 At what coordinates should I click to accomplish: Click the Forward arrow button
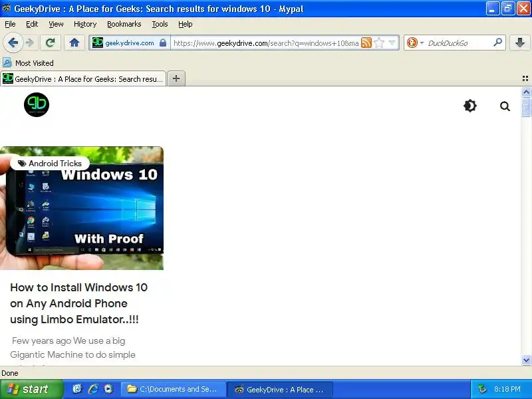click(30, 43)
